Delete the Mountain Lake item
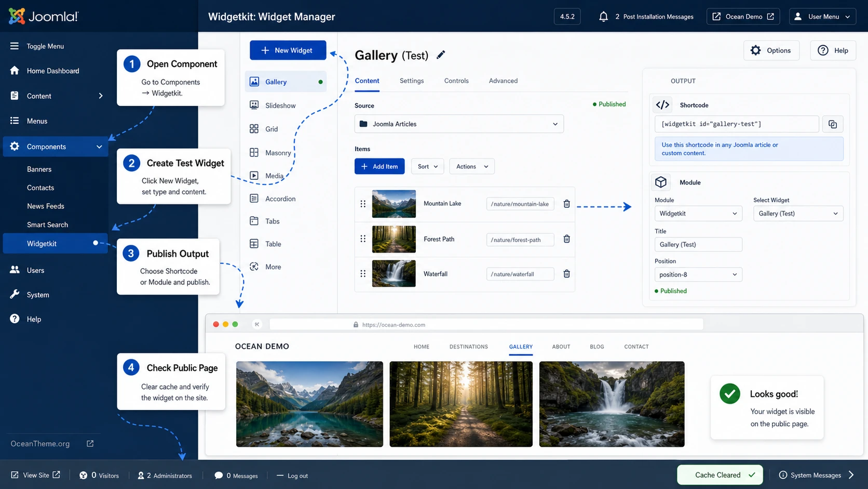868x489 pixels. (x=567, y=204)
